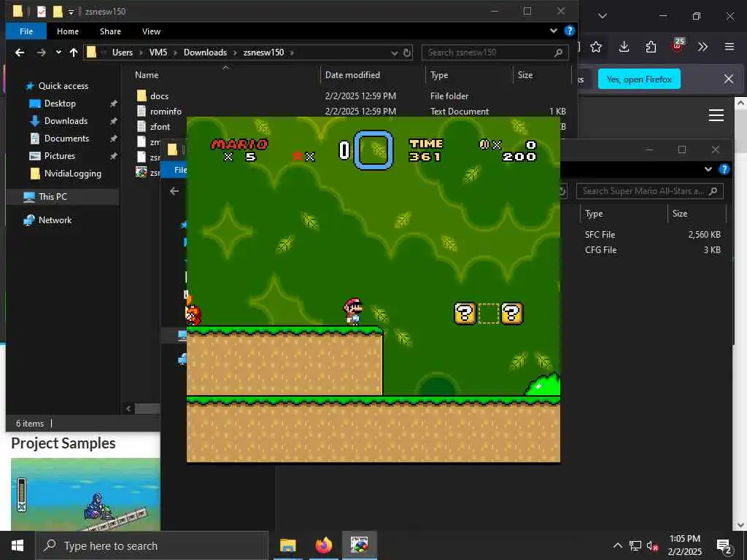Screen dimensions: 747x560
Task: Open File Explorer from taskbar
Action: click(x=287, y=545)
